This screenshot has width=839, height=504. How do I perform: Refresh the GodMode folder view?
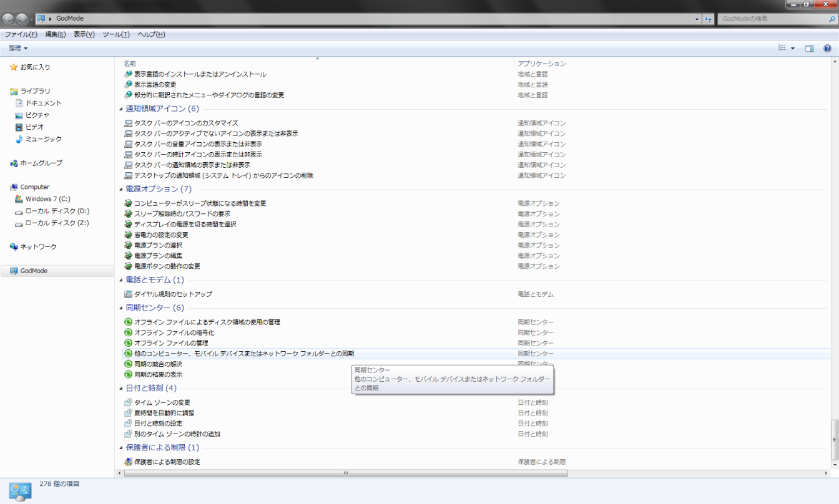[x=708, y=19]
